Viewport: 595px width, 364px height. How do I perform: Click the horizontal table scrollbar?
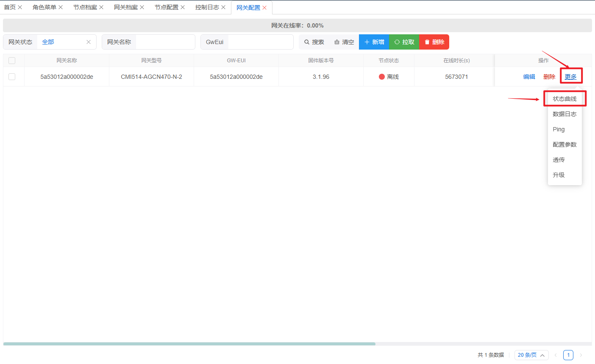click(x=189, y=344)
